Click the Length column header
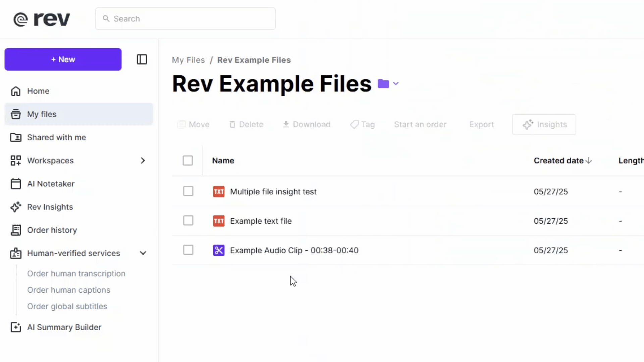The image size is (644, 362). (x=631, y=161)
